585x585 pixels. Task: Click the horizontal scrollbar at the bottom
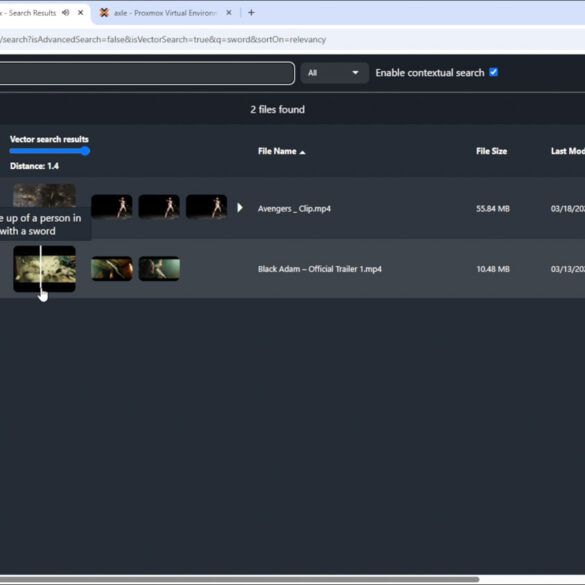click(x=239, y=579)
